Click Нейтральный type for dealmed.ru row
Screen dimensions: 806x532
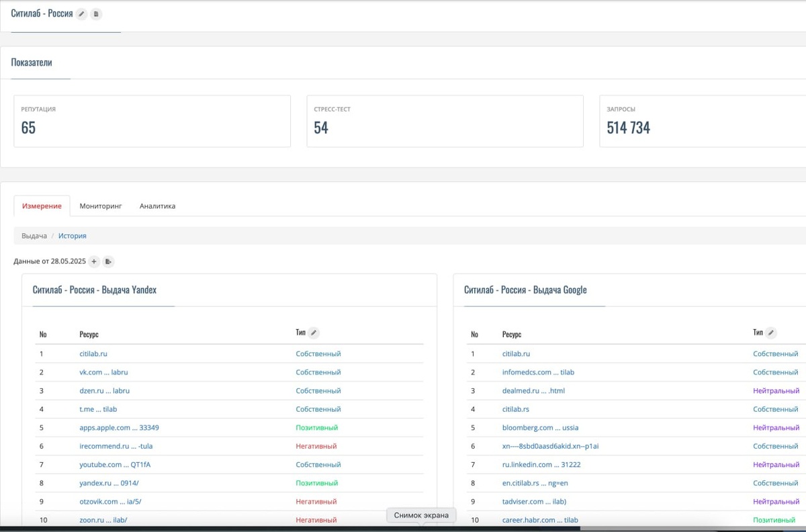pos(776,390)
